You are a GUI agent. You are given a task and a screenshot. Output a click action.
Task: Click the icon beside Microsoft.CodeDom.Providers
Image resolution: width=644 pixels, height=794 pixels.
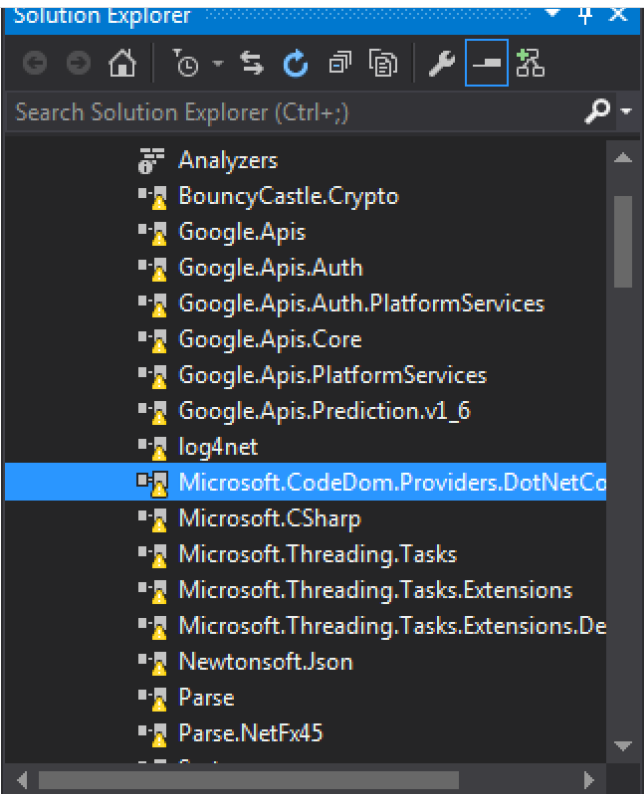click(x=152, y=484)
